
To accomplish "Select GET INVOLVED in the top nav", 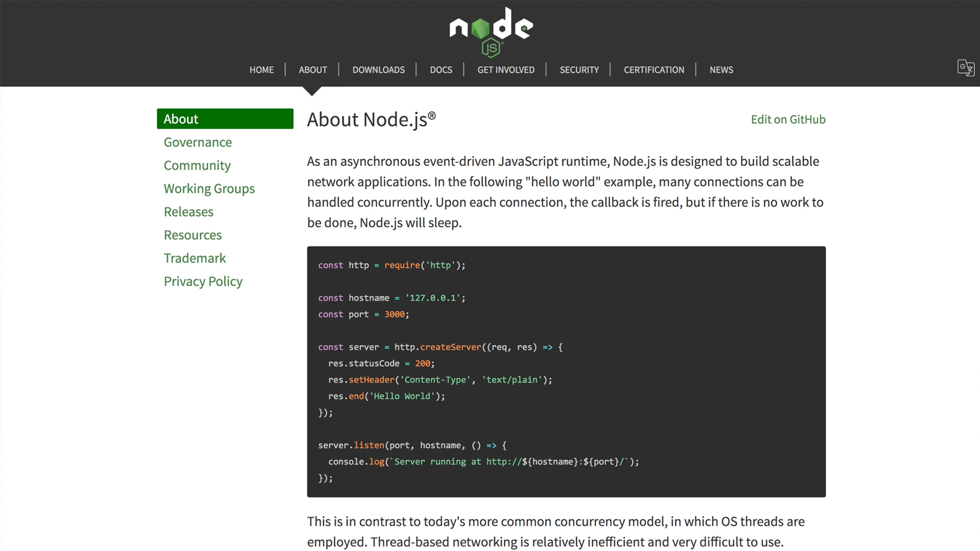I will pyautogui.click(x=506, y=70).
